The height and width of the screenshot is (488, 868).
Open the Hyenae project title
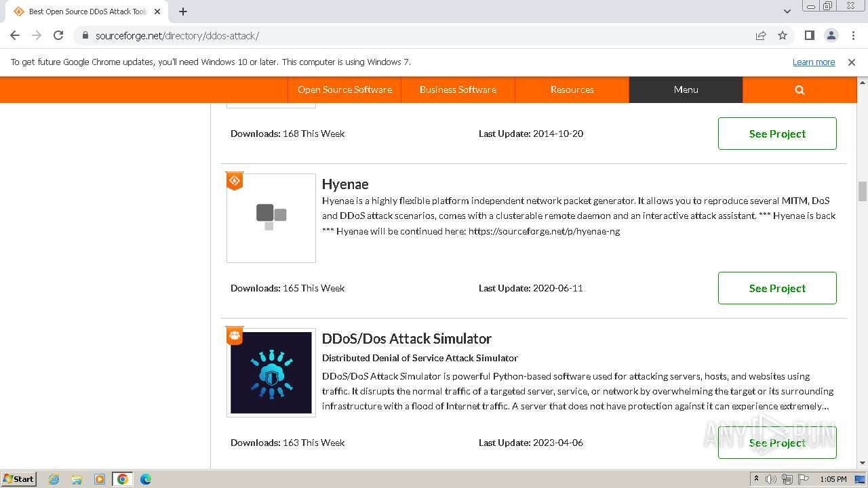pyautogui.click(x=345, y=184)
